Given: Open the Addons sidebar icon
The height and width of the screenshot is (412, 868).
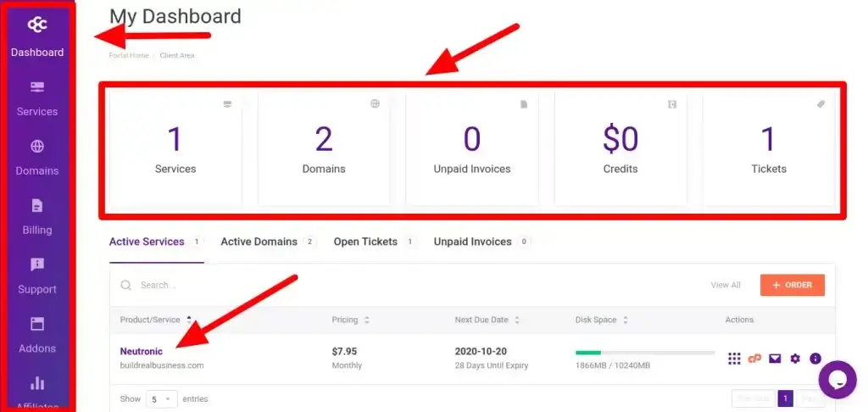Looking at the screenshot, I should tap(37, 324).
